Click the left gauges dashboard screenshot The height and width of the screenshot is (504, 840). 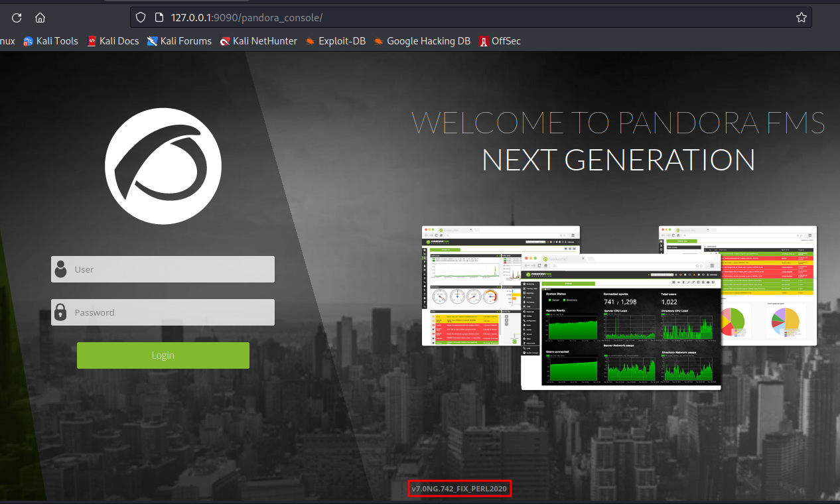[471, 285]
